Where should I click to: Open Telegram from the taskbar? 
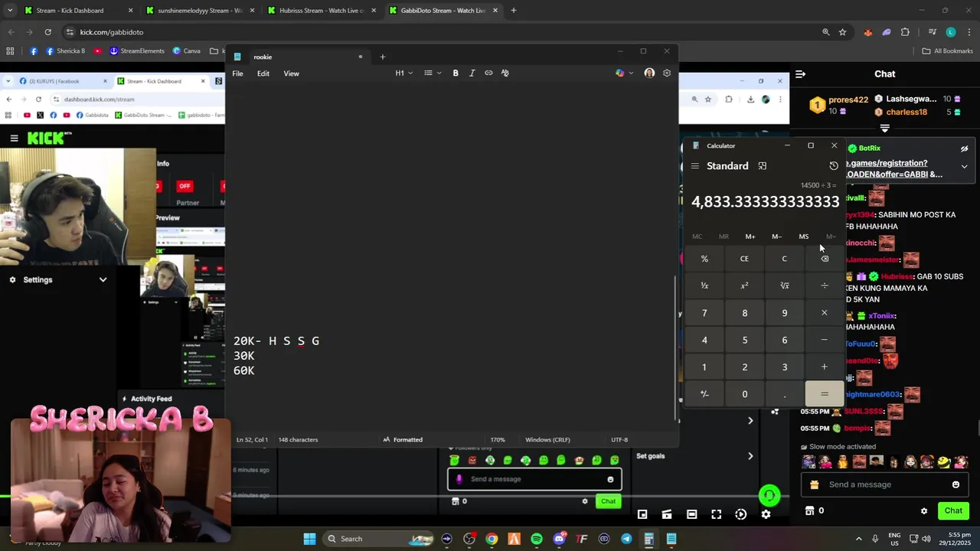pyautogui.click(x=626, y=539)
